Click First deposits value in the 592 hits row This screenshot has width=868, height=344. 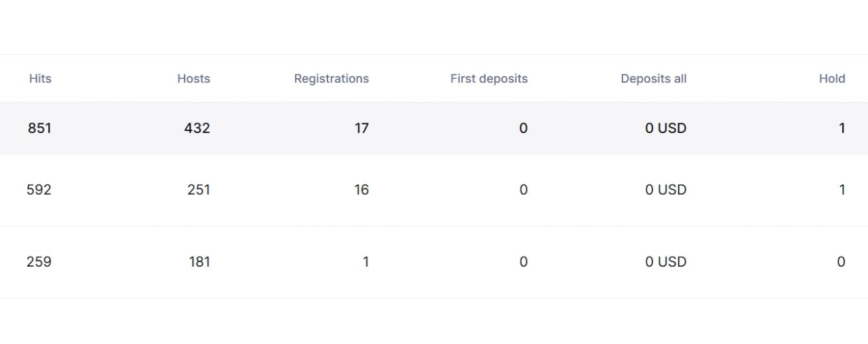[x=523, y=190]
